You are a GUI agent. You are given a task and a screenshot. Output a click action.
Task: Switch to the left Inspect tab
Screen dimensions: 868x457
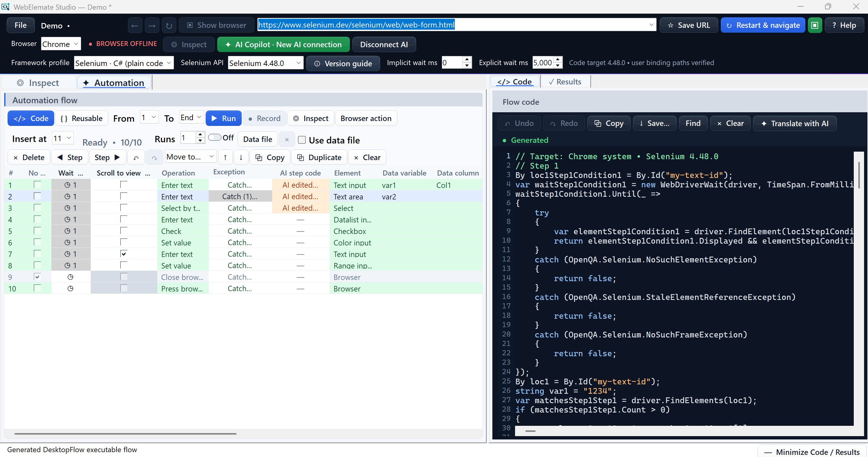[x=38, y=83]
